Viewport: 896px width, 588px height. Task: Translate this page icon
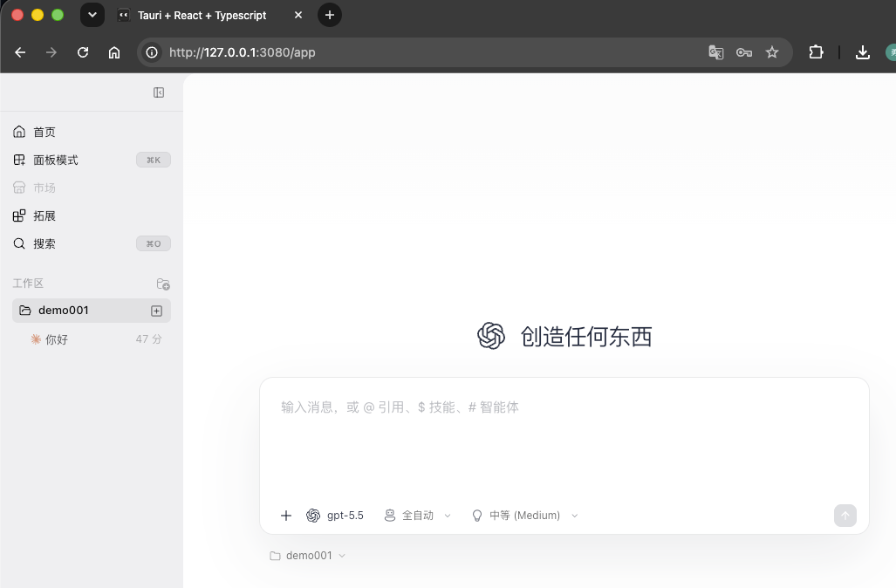tap(716, 52)
